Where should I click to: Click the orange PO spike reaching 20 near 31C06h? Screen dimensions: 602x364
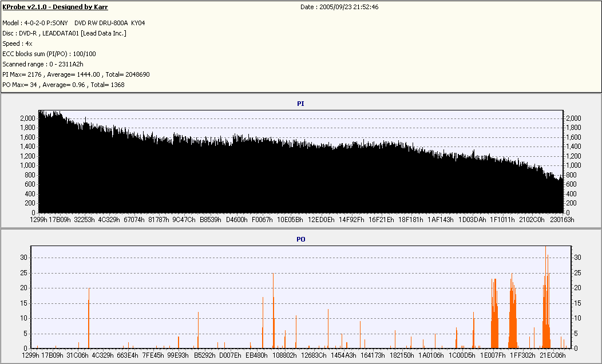pyautogui.click(x=89, y=318)
